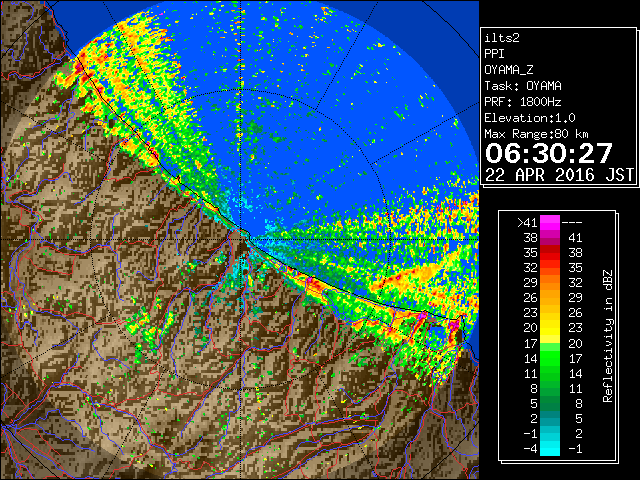The width and height of the screenshot is (640, 480).
Task: Select the date "22 APR 2016 JST"
Action: pos(559,175)
